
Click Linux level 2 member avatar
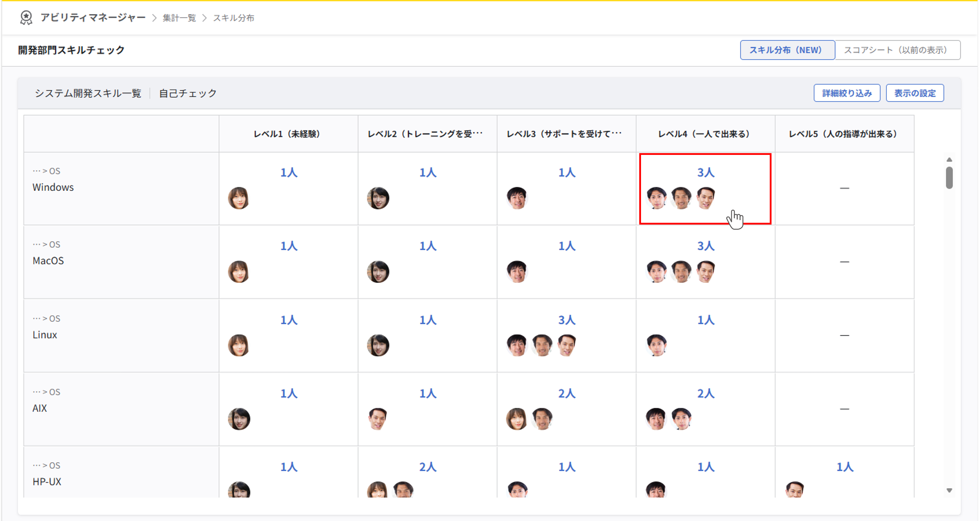pos(378,345)
